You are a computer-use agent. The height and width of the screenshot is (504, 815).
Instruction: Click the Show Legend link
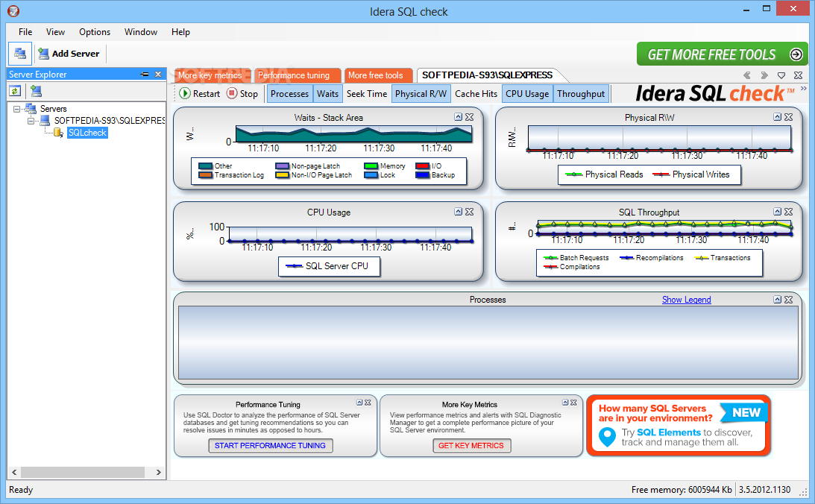click(x=686, y=300)
